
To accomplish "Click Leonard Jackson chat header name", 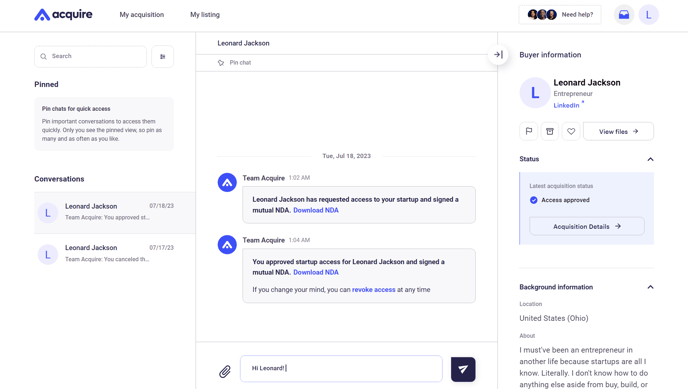I will 244,43.
